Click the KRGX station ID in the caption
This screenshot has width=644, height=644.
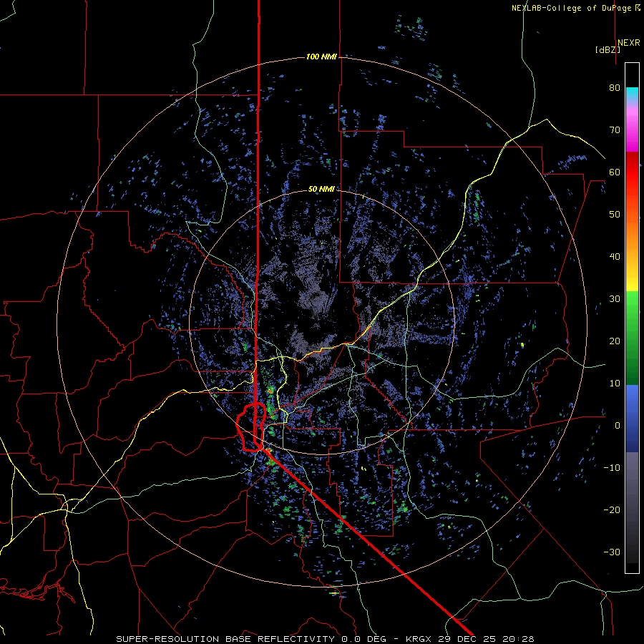[418, 639]
